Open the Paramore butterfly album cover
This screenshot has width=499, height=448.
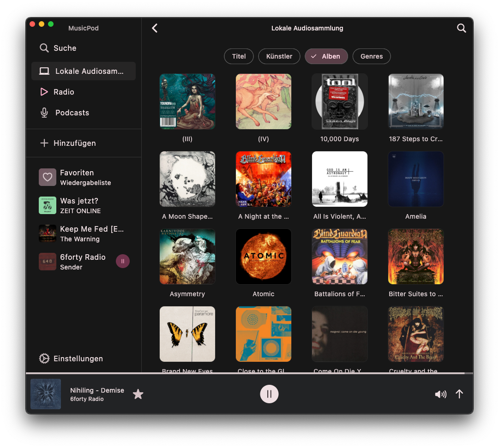click(x=187, y=334)
